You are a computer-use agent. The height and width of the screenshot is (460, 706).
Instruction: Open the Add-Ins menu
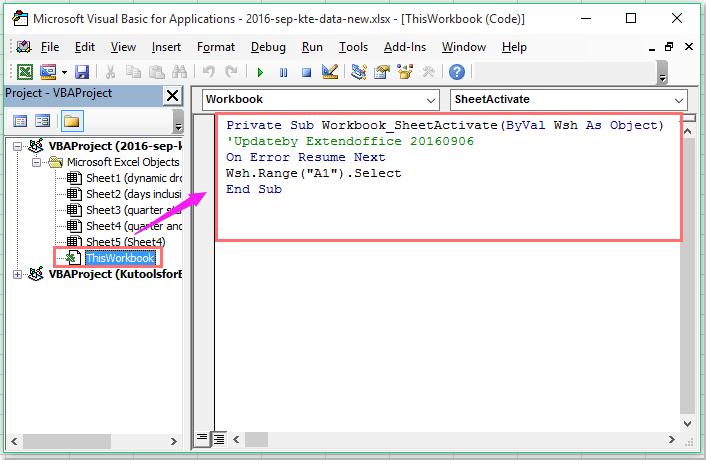[x=405, y=47]
